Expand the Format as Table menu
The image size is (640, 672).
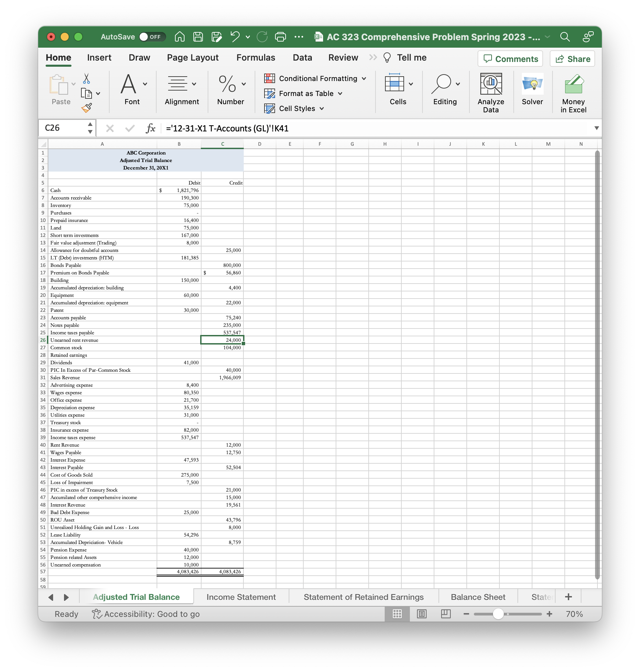(340, 94)
